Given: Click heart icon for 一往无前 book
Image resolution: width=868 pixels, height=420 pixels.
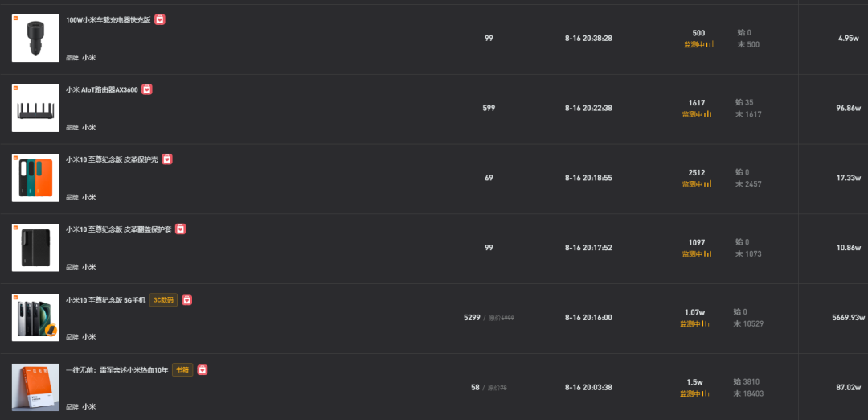Looking at the screenshot, I should click(x=203, y=369).
